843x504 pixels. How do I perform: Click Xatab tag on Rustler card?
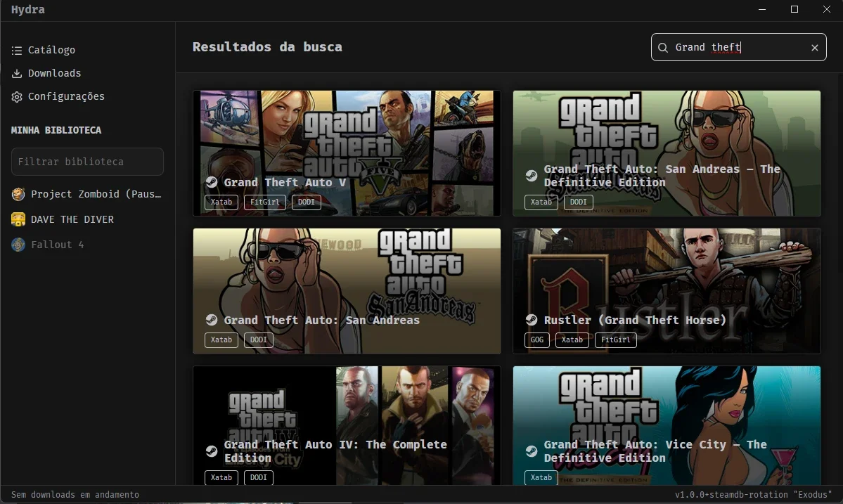point(572,340)
